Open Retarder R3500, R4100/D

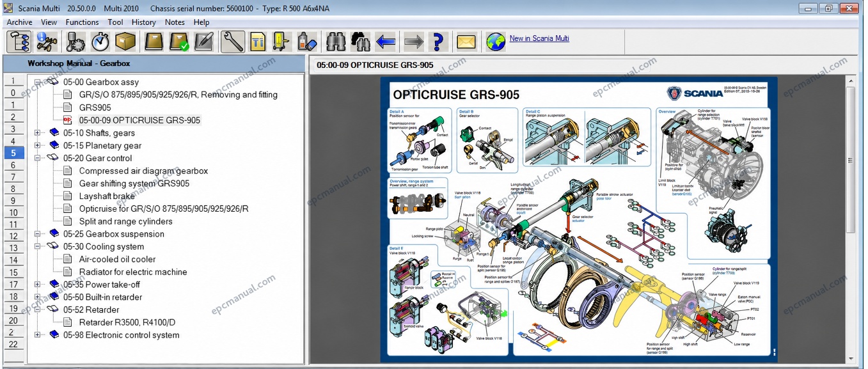click(127, 322)
